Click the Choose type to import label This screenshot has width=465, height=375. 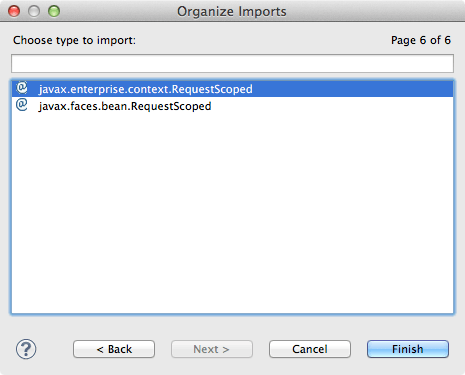coord(74,40)
